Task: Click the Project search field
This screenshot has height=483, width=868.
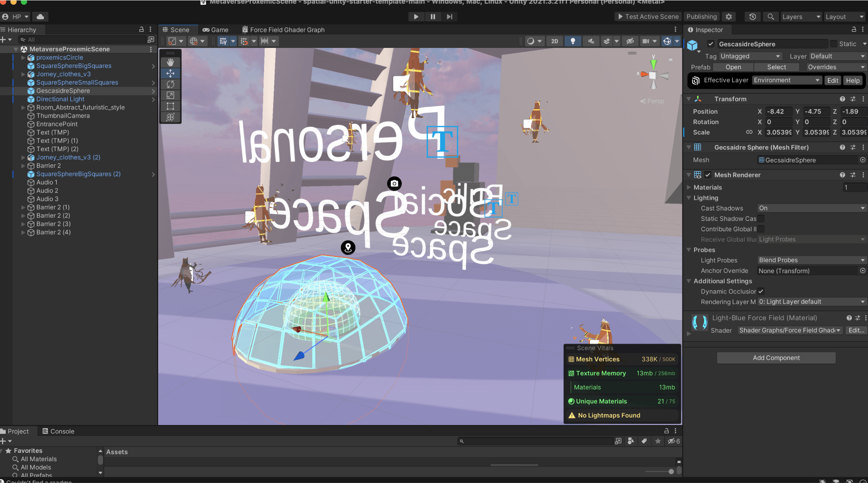Action: coord(535,441)
